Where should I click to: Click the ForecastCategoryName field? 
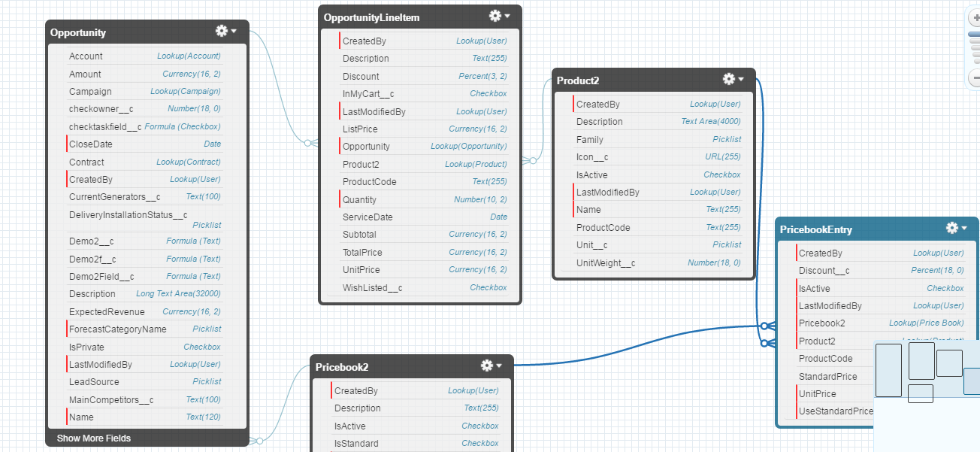[x=145, y=329]
